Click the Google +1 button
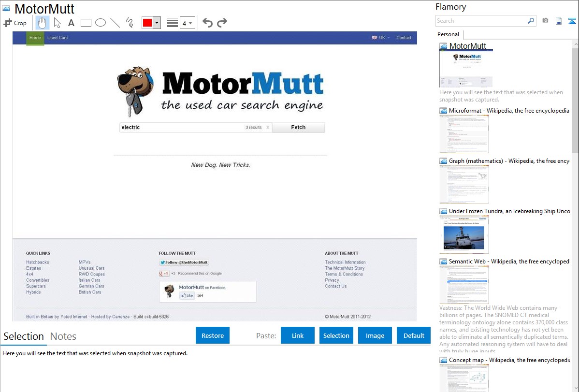Viewport: 579px width, 392px height. coord(164,274)
